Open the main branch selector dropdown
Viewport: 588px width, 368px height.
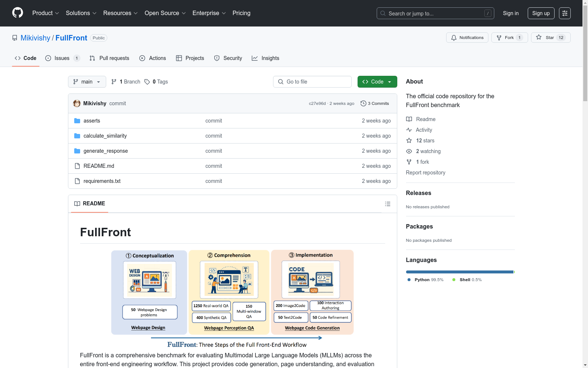(x=87, y=82)
